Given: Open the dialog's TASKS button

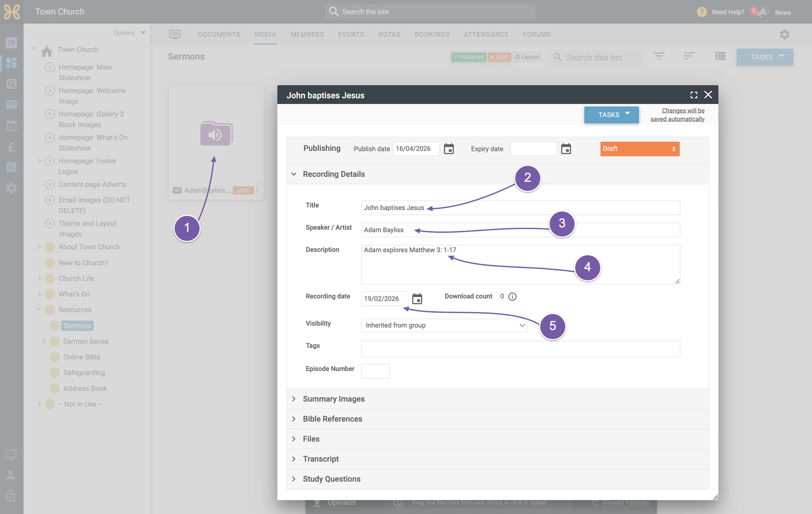Looking at the screenshot, I should tap(611, 115).
